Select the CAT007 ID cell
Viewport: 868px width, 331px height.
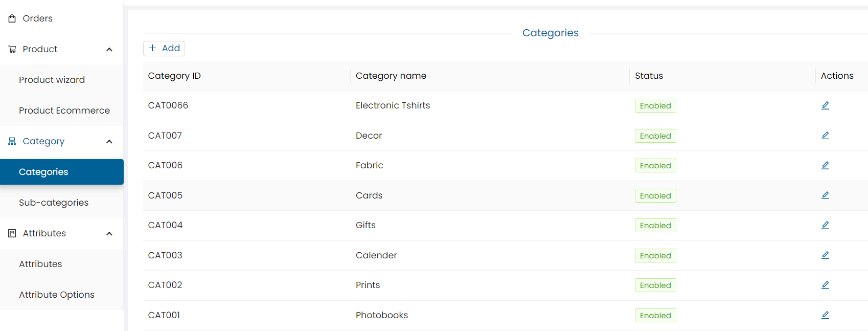tap(165, 136)
